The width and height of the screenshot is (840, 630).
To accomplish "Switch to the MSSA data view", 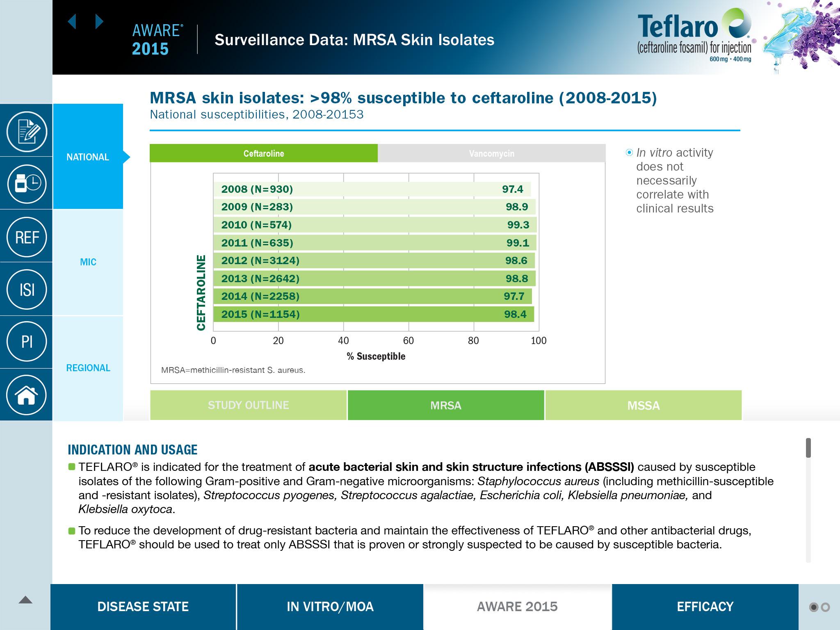I will 643,405.
